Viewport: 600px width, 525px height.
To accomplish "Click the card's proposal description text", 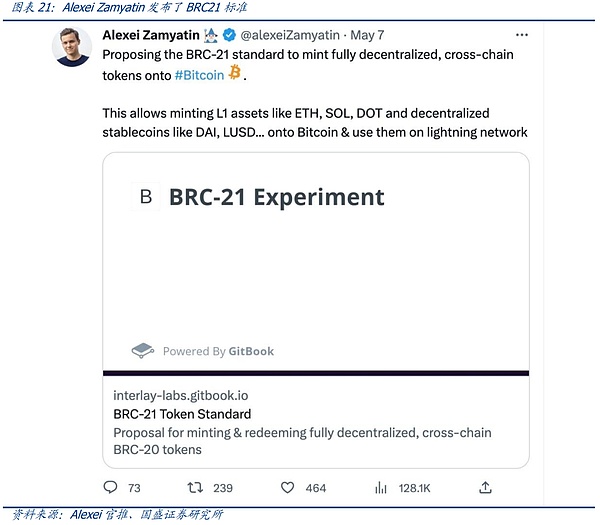I will click(301, 441).
